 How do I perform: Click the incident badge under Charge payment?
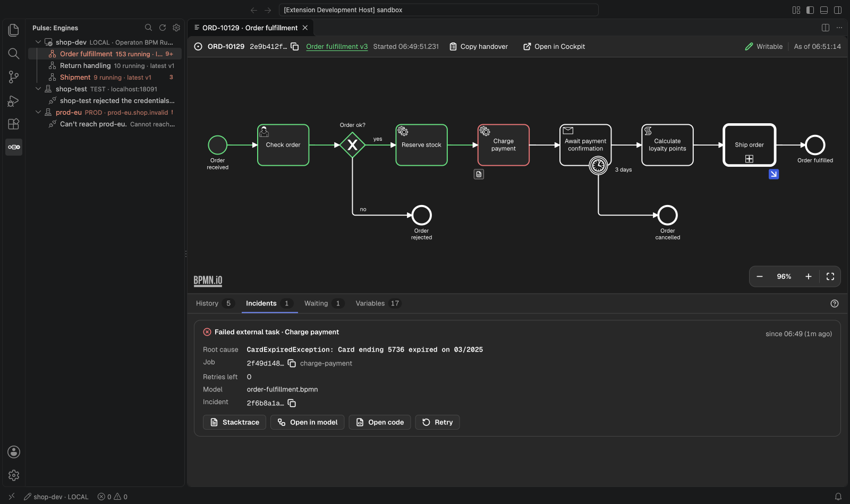(479, 174)
